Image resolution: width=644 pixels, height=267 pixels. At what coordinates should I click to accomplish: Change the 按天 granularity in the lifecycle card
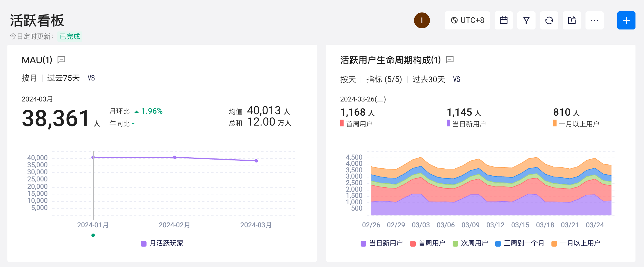[348, 79]
